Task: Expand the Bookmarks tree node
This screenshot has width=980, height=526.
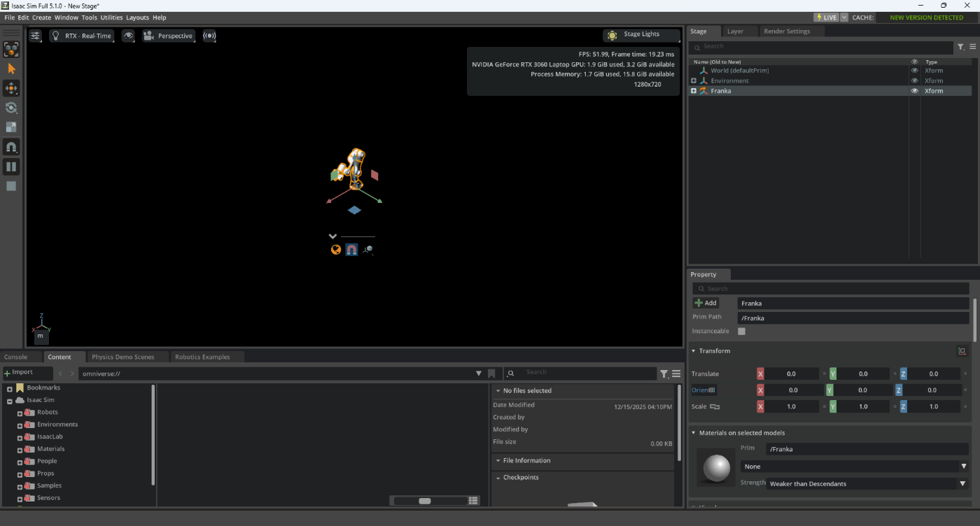Action: click(10, 388)
